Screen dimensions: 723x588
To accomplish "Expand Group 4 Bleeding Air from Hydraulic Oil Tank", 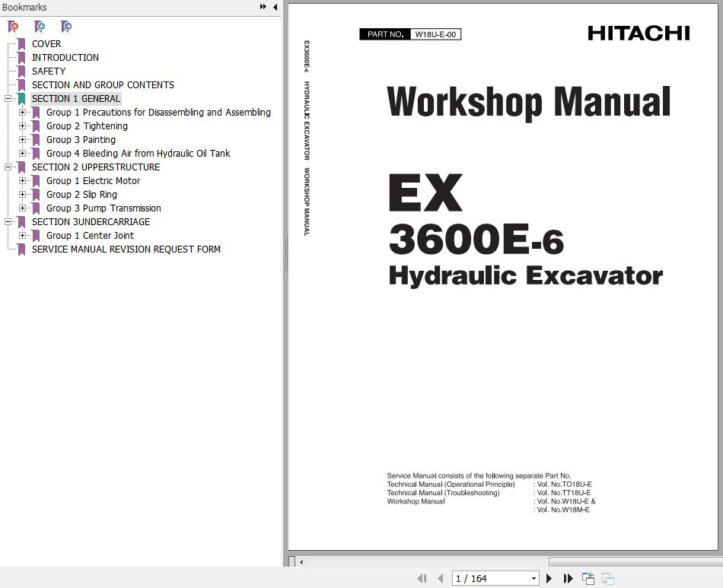I will pos(22,154).
